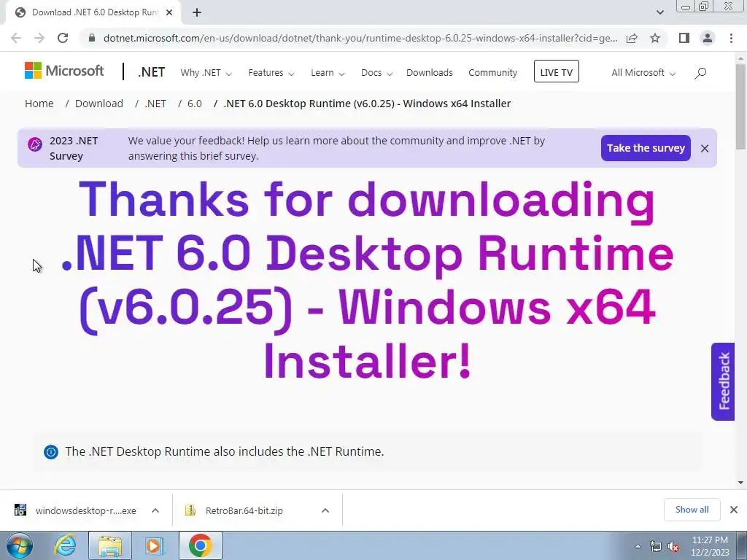The height and width of the screenshot is (560, 747).
Task: Open the Windows Start button
Action: (x=19, y=545)
